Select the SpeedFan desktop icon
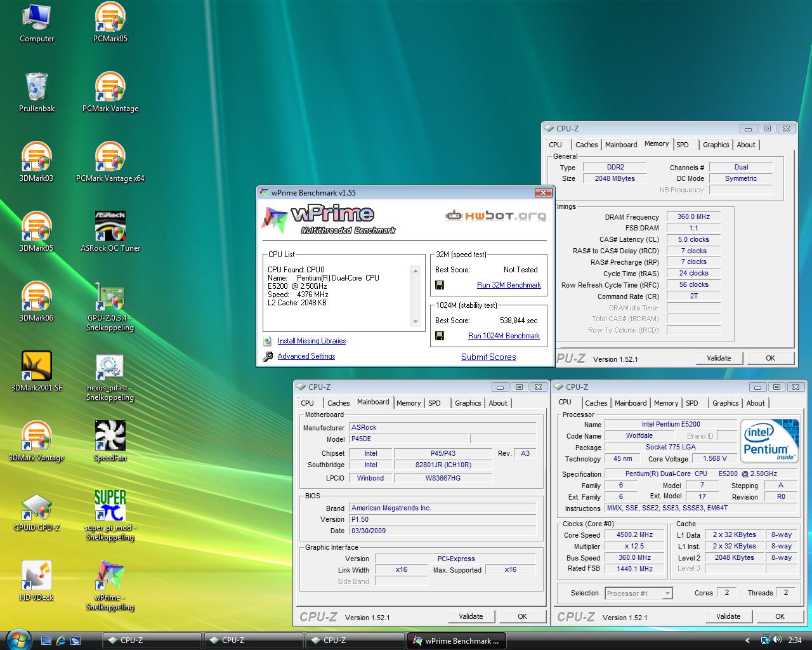 click(x=110, y=442)
